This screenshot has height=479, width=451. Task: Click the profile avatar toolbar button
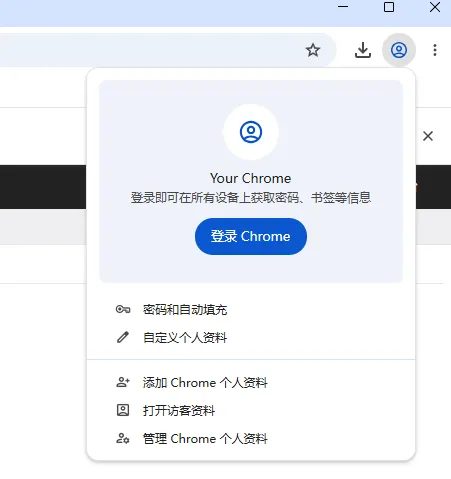[x=399, y=50]
